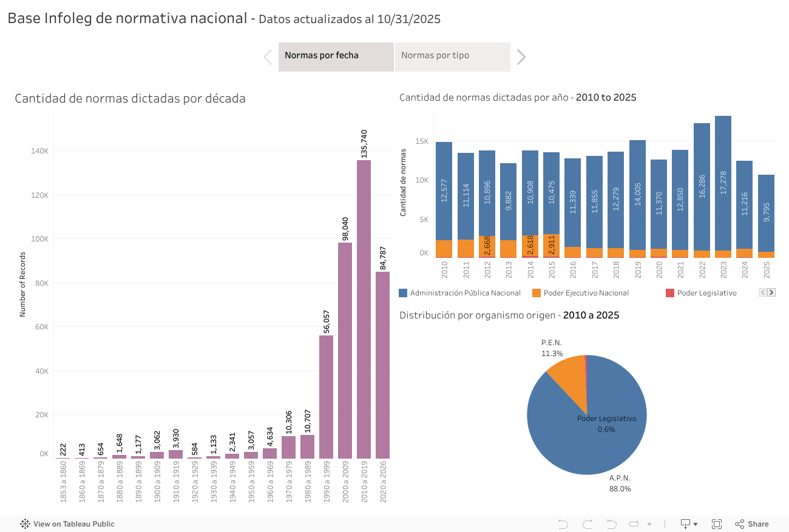Viewport: 789px width, 532px height.
Task: Click the Redo icon in the toolbar
Action: pyautogui.click(x=587, y=524)
